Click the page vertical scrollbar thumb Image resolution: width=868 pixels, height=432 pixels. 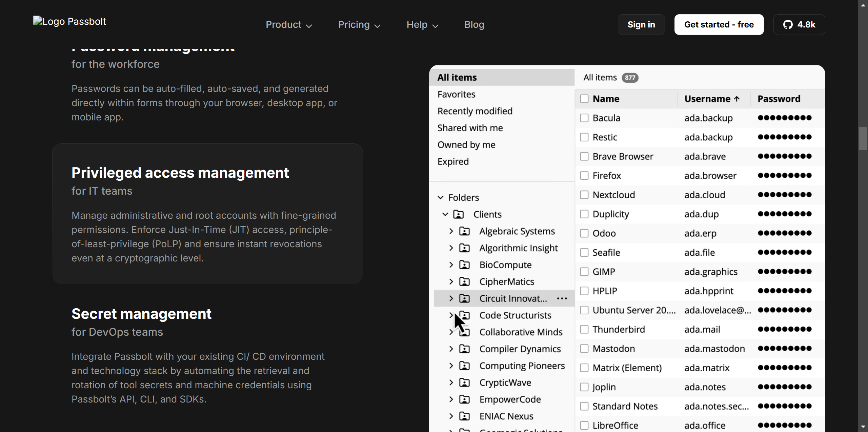(863, 138)
